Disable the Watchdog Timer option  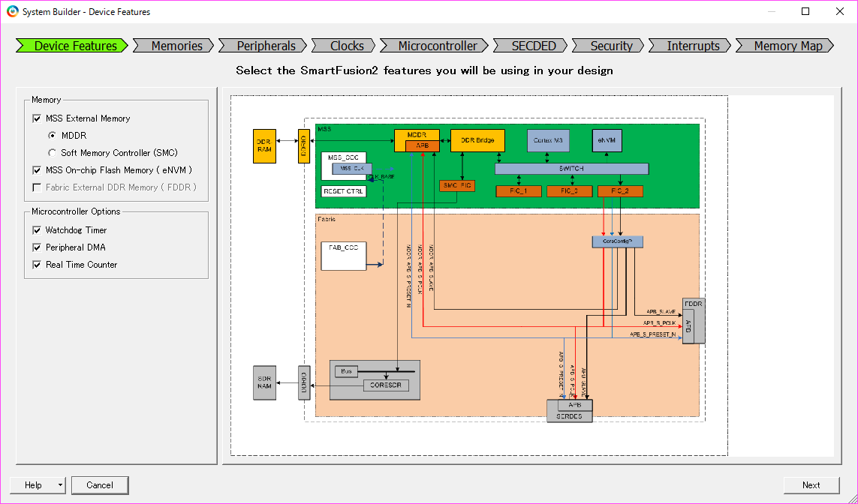[36, 230]
